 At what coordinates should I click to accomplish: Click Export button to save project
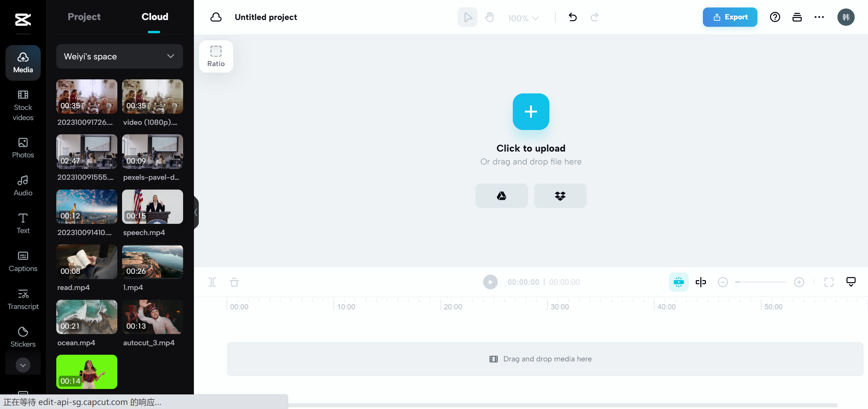[730, 17]
